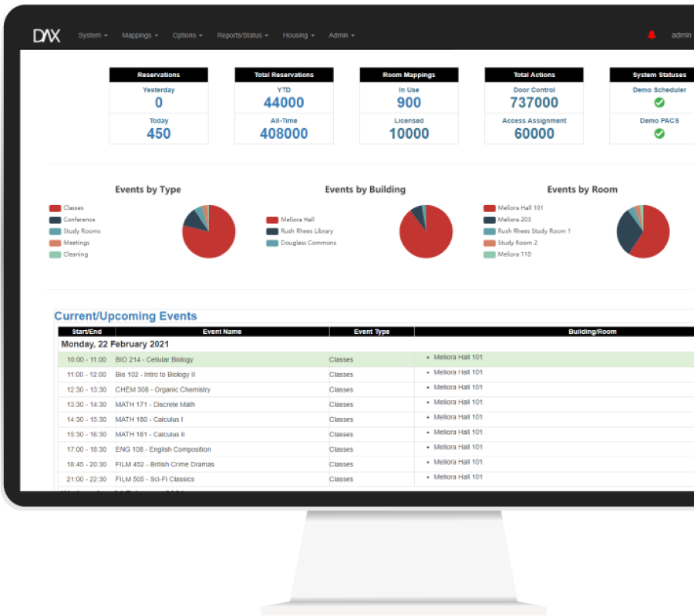The width and height of the screenshot is (694, 616).
Task: Toggle the Meetings legend swatch
Action: 55,243
